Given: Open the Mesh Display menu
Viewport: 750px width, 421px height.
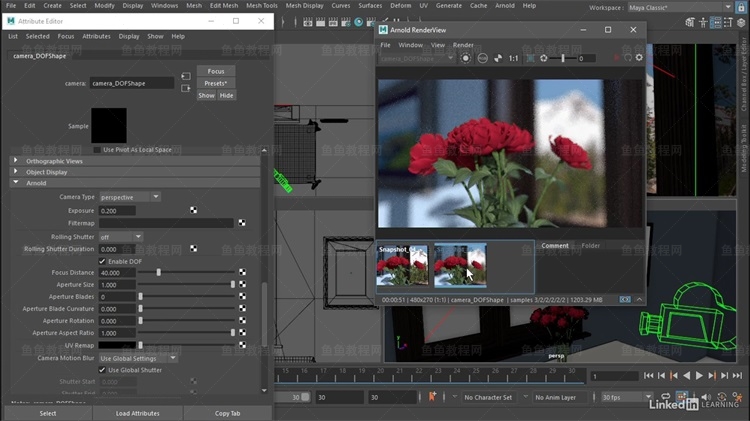Looking at the screenshot, I should click(304, 6).
